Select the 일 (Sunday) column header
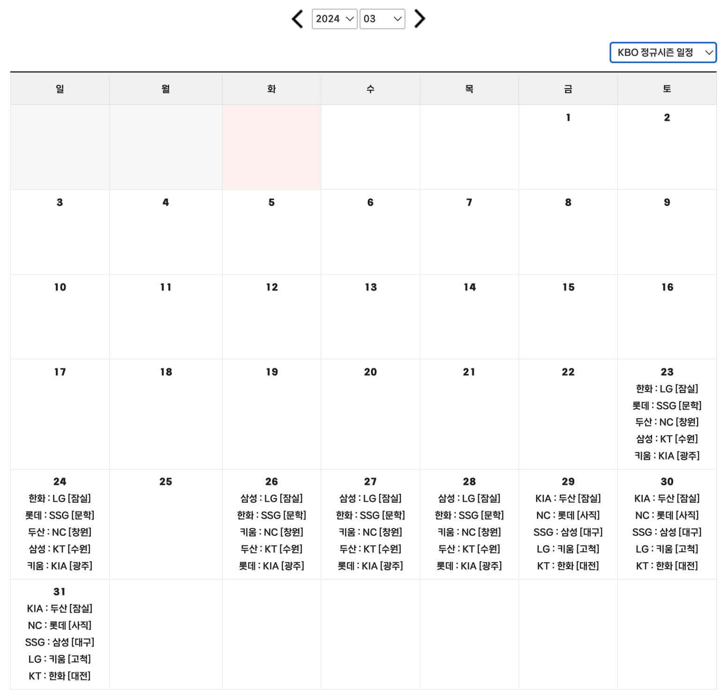This screenshot has width=728, height=700. pyautogui.click(x=59, y=89)
